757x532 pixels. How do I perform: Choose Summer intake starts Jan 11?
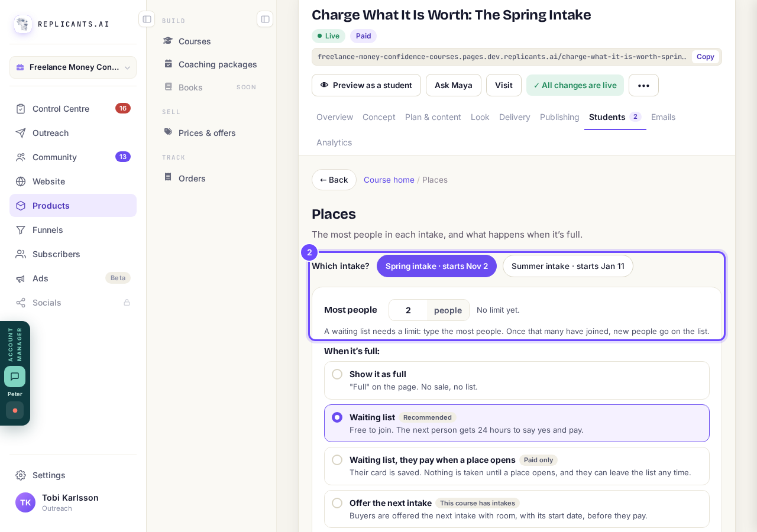568,266
